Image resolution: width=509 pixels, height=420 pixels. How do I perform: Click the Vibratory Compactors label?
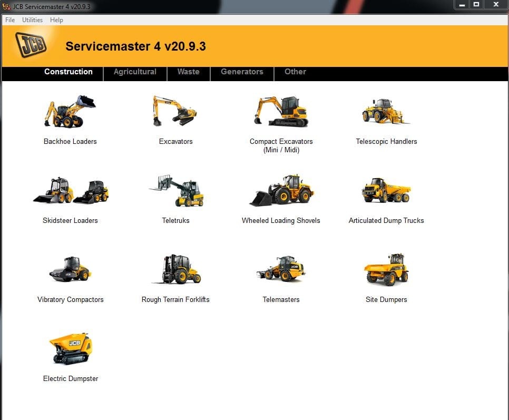71,299
